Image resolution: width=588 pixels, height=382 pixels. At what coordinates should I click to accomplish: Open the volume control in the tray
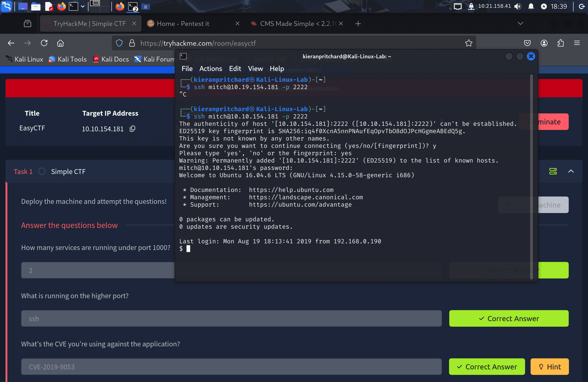[x=518, y=6]
